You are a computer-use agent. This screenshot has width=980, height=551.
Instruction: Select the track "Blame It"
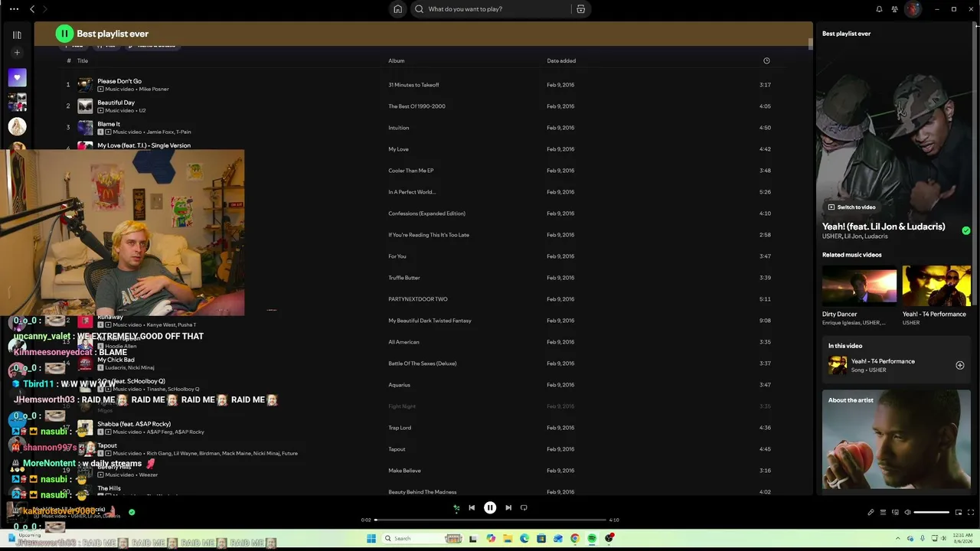pos(109,124)
